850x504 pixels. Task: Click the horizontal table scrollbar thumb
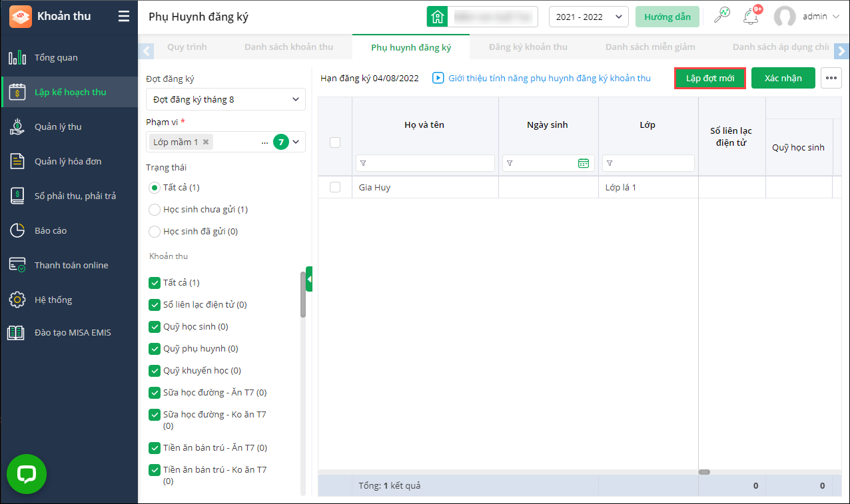704,472
